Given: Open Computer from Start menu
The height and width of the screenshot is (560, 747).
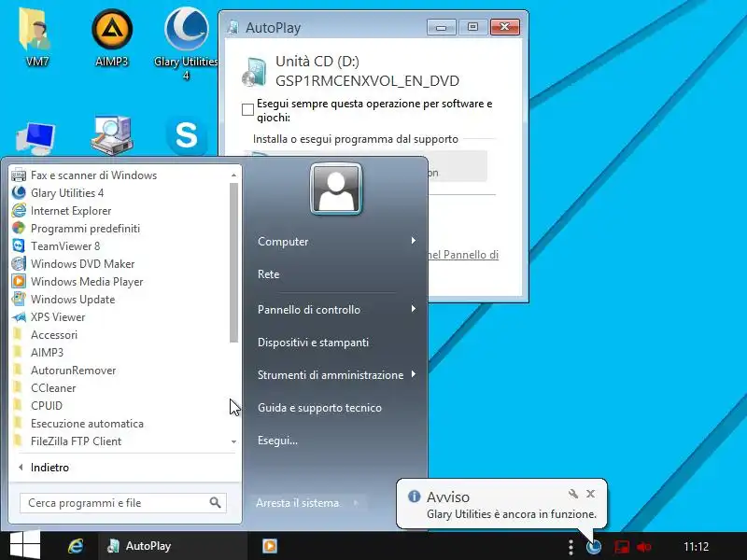Looking at the screenshot, I should click(283, 242).
